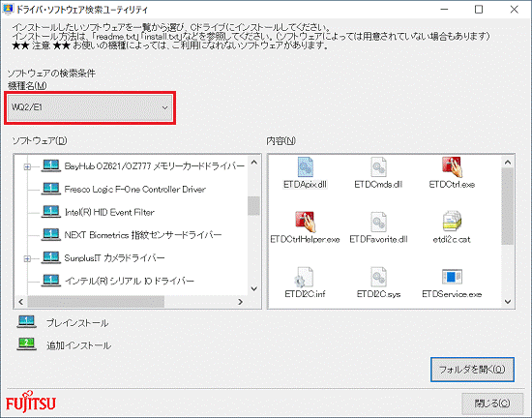Select the etdi2c.cat catalog file icon

click(x=452, y=222)
